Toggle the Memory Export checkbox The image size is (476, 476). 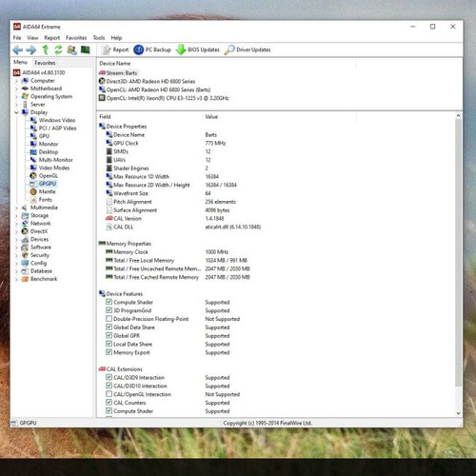[109, 352]
